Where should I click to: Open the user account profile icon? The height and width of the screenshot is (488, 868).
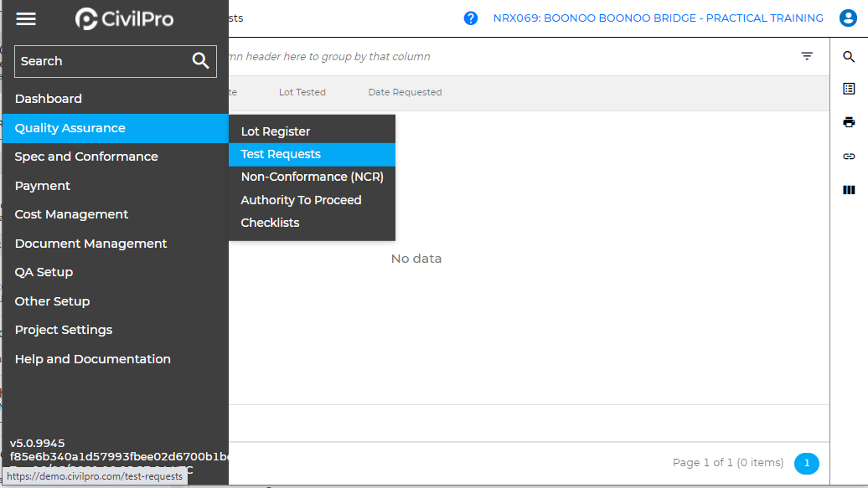pos(848,18)
